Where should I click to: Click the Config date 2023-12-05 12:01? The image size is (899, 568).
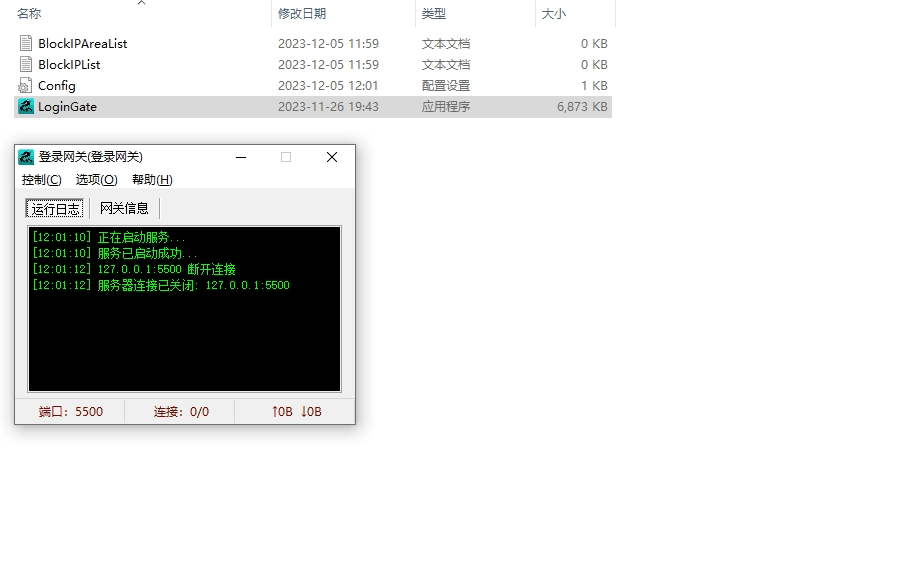tap(328, 85)
